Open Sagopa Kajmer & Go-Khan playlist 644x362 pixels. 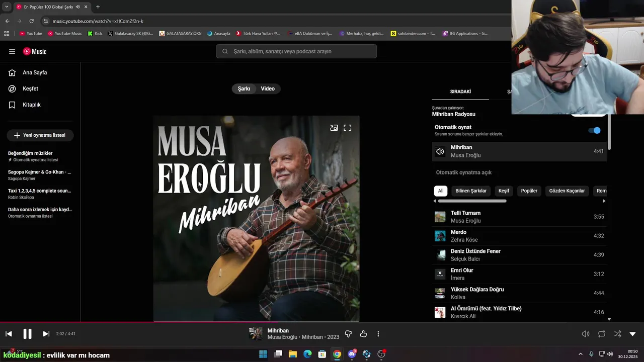(x=40, y=175)
